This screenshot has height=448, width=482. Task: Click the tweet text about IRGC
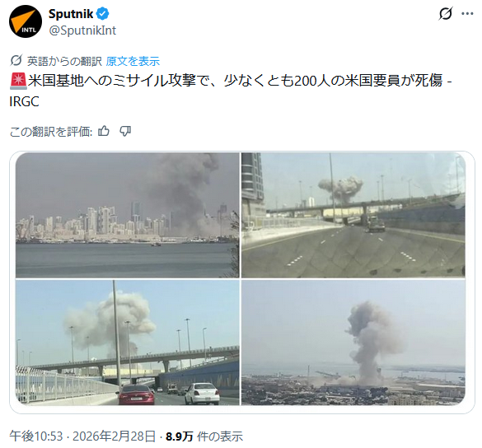pos(231,91)
